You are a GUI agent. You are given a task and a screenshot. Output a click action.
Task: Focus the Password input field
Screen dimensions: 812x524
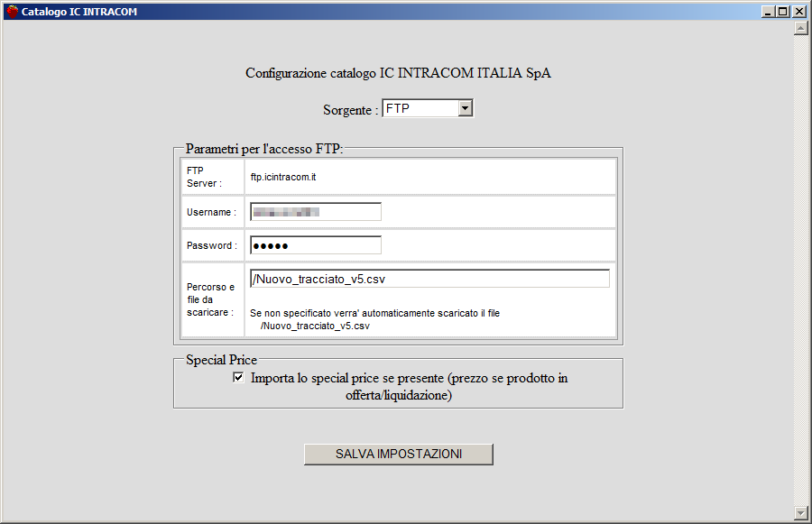316,245
